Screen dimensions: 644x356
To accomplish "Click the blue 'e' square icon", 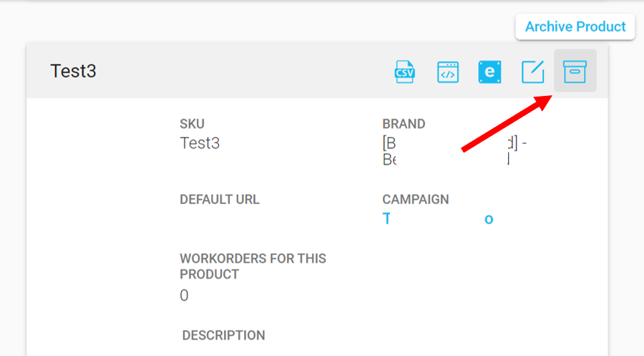I will (489, 72).
